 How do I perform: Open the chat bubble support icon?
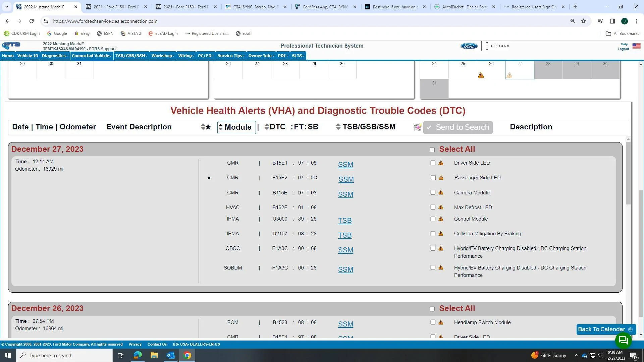pyautogui.click(x=623, y=341)
